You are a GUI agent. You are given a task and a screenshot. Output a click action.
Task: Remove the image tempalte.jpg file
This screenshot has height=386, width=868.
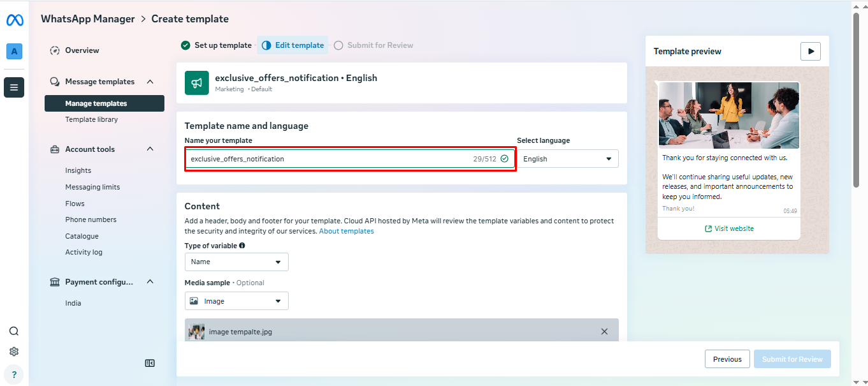point(605,332)
